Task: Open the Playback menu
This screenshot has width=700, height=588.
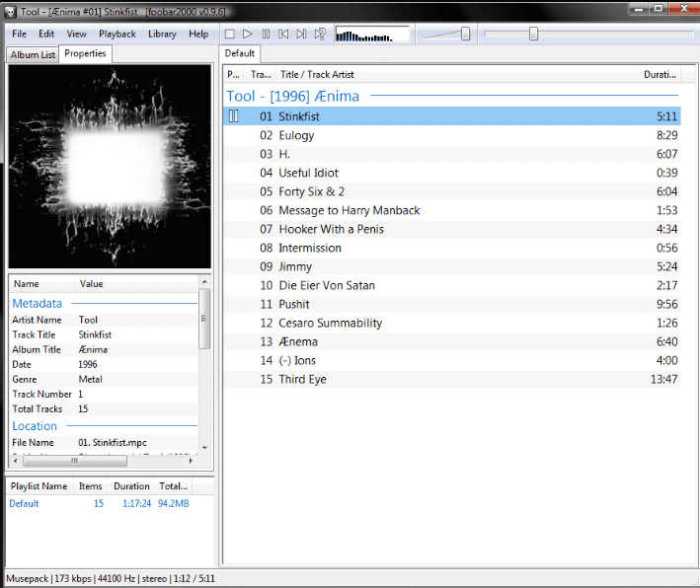Action: [117, 34]
